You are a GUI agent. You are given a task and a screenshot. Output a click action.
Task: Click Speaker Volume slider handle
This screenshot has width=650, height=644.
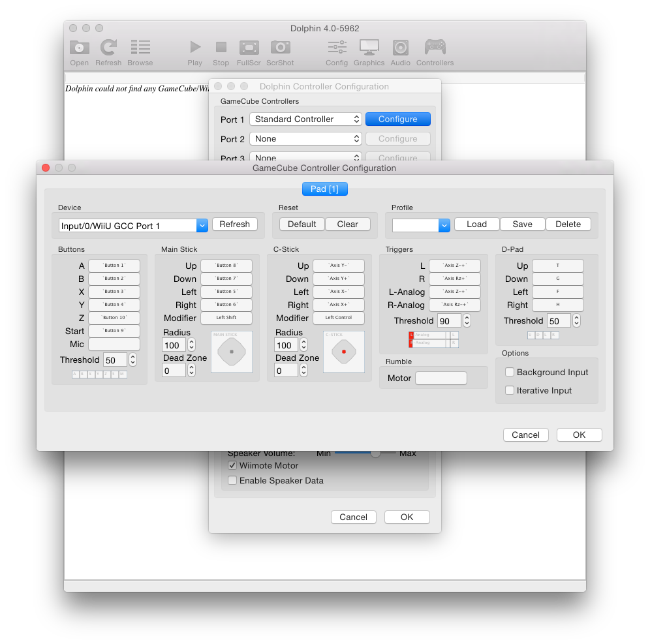point(375,453)
